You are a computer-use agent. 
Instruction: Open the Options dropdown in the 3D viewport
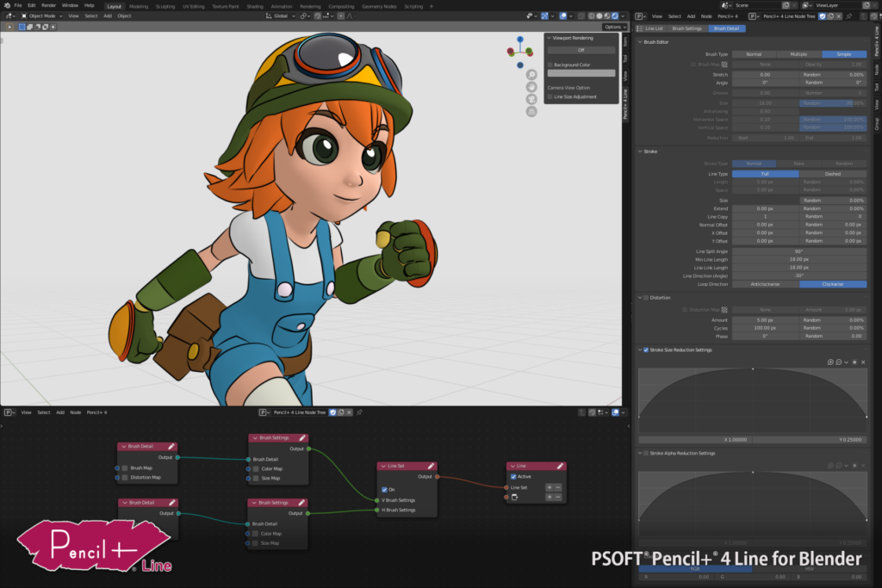(x=613, y=27)
